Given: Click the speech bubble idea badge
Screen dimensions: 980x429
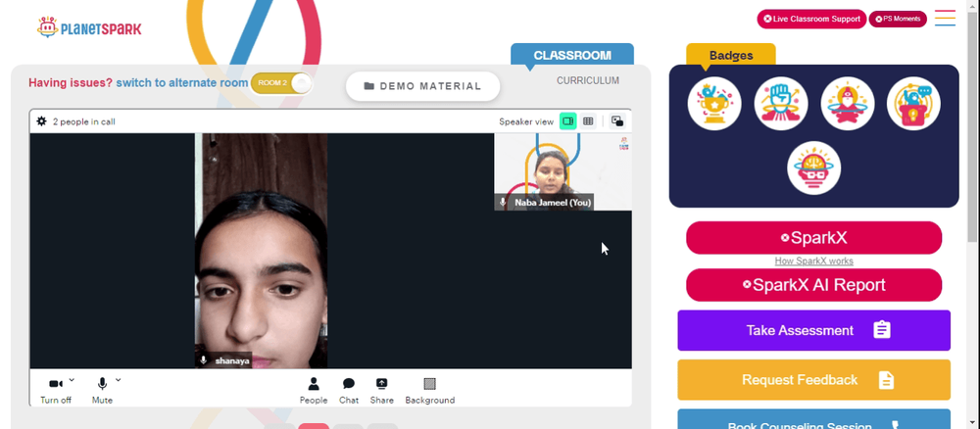Looking at the screenshot, I should click(913, 104).
